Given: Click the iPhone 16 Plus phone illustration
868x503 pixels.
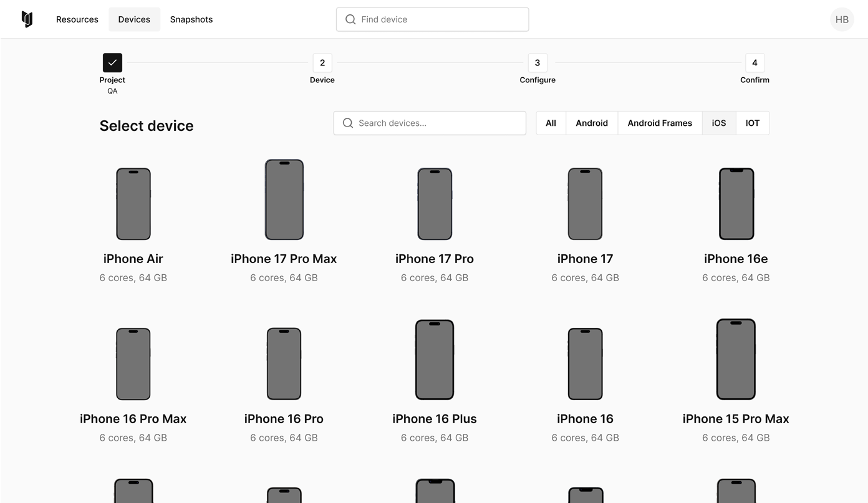Looking at the screenshot, I should [x=435, y=359].
